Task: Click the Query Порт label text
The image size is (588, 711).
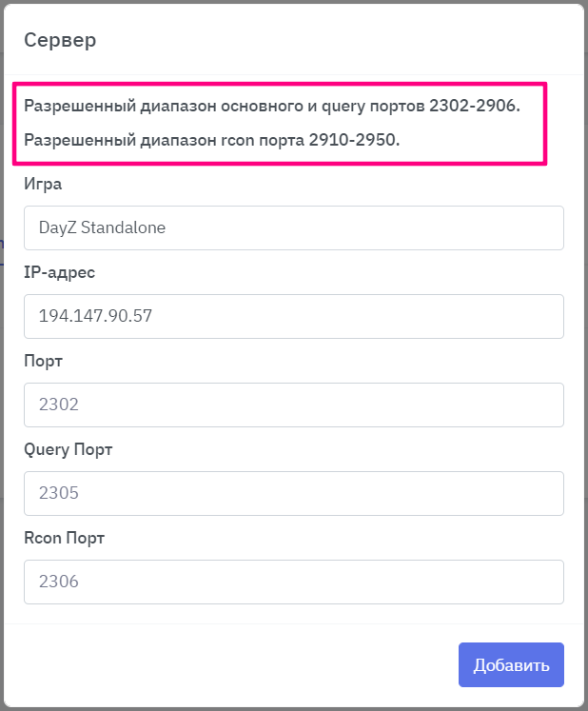Action: click(x=69, y=449)
